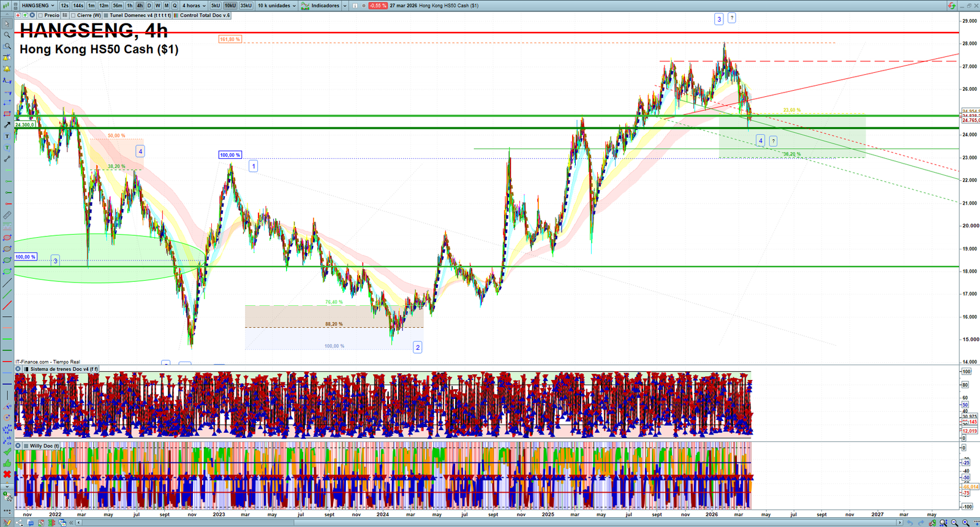980x527 pixels.
Task: Pick the green T speech-bubble comment tool
Action: pyautogui.click(x=7, y=148)
